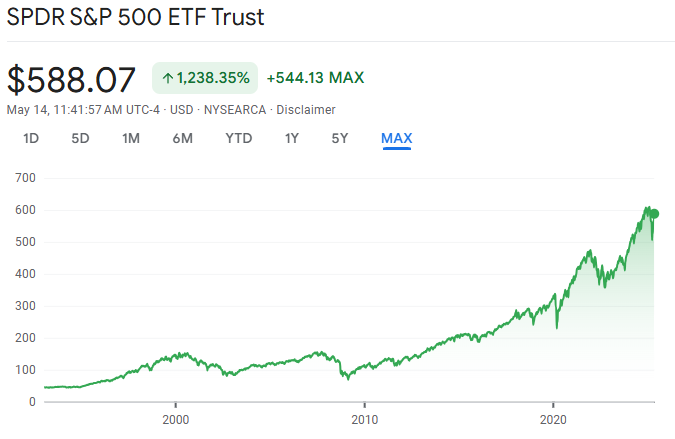This screenshot has height=439, width=675.
Task: Open the 5Y chart range
Action: point(340,139)
